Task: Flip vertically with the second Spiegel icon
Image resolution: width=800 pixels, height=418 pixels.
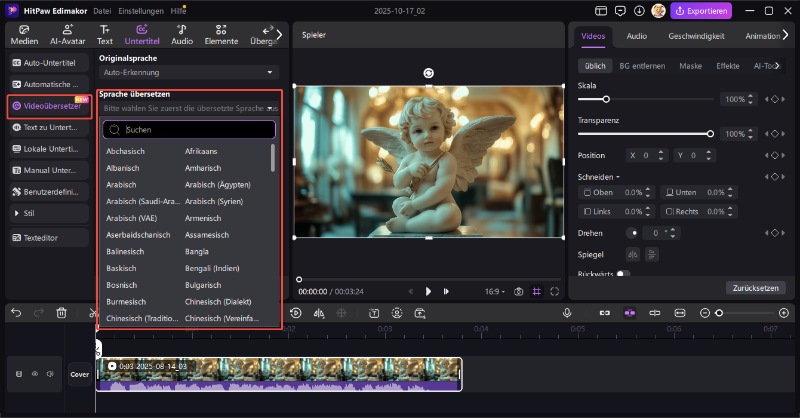Action: coord(652,254)
